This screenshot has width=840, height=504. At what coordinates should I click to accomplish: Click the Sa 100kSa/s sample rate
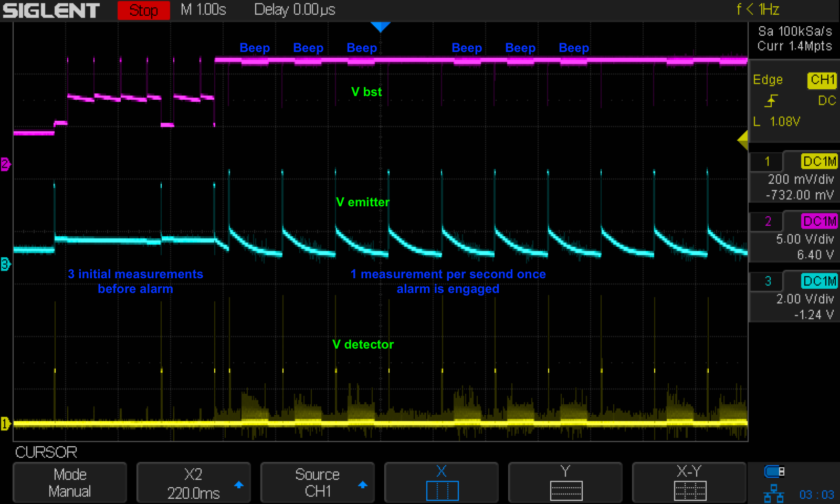[795, 31]
